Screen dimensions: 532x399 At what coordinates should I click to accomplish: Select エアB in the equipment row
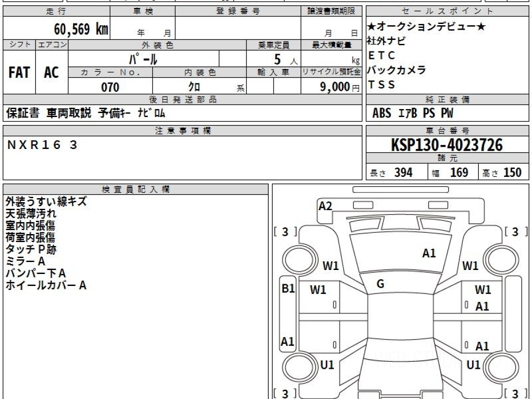407,113
